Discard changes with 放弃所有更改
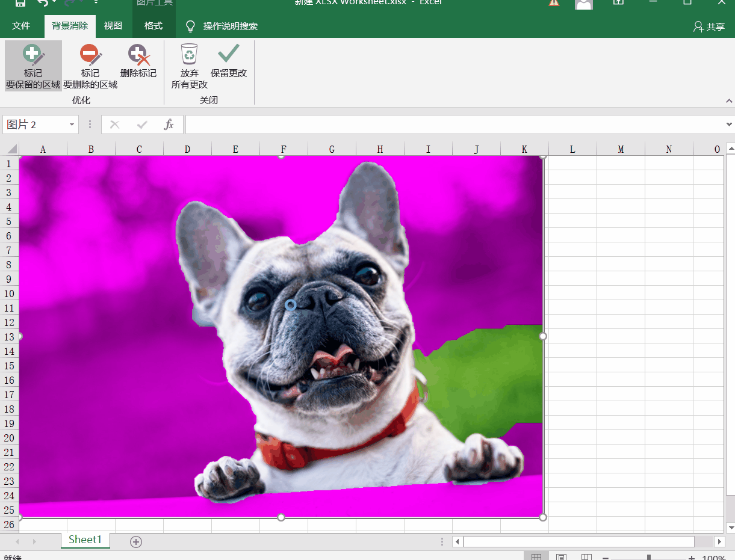735x560 pixels. [190, 66]
